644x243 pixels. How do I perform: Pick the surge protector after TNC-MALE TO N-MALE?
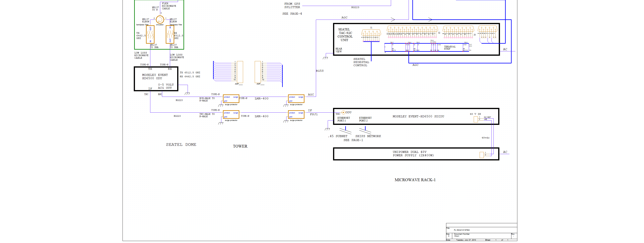231,115
